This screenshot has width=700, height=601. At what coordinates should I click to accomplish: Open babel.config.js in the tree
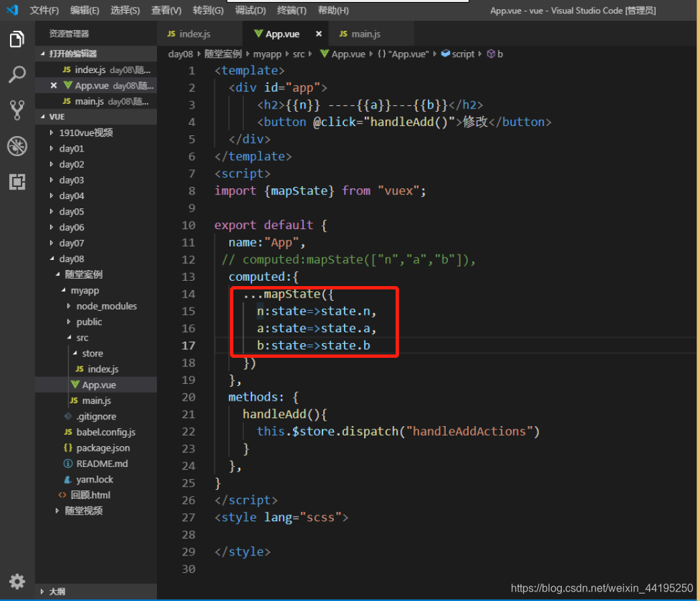(x=96, y=432)
